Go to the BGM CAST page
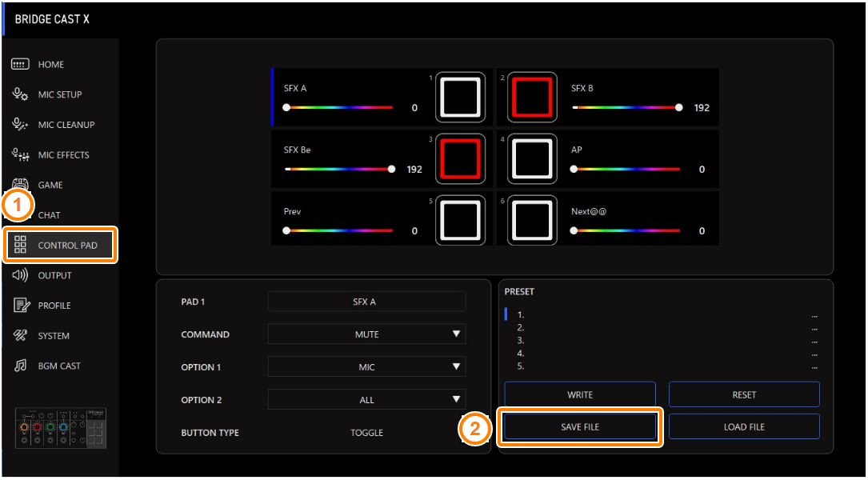Image resolution: width=868 pixels, height=480 pixels. pyautogui.click(x=60, y=366)
